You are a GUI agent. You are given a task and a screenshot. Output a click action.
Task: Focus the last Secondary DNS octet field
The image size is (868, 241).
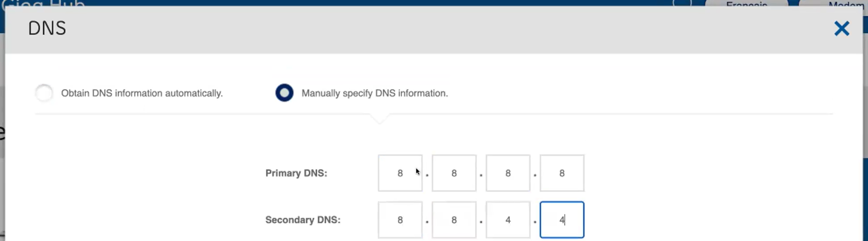point(561,220)
